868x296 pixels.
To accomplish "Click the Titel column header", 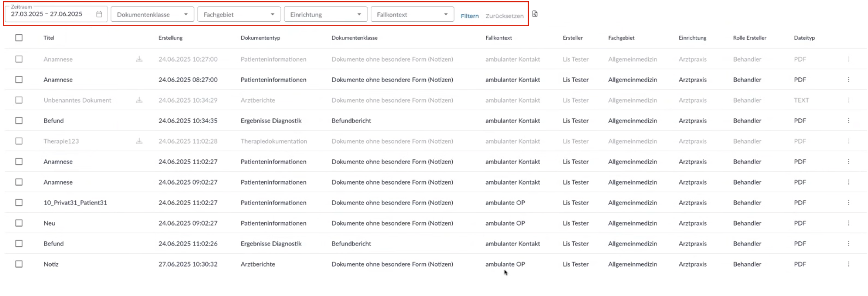I will click(x=49, y=38).
